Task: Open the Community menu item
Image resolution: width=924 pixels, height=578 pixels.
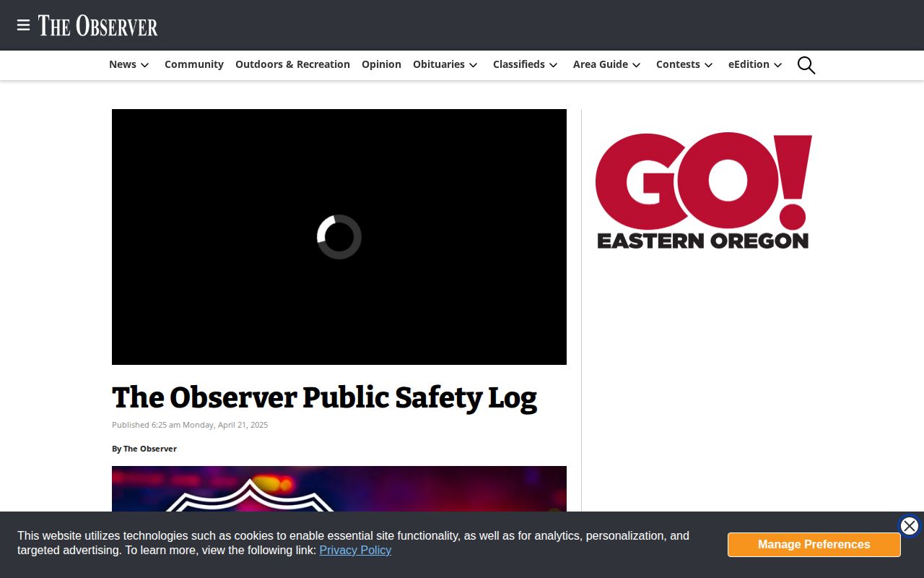Action: click(x=194, y=64)
